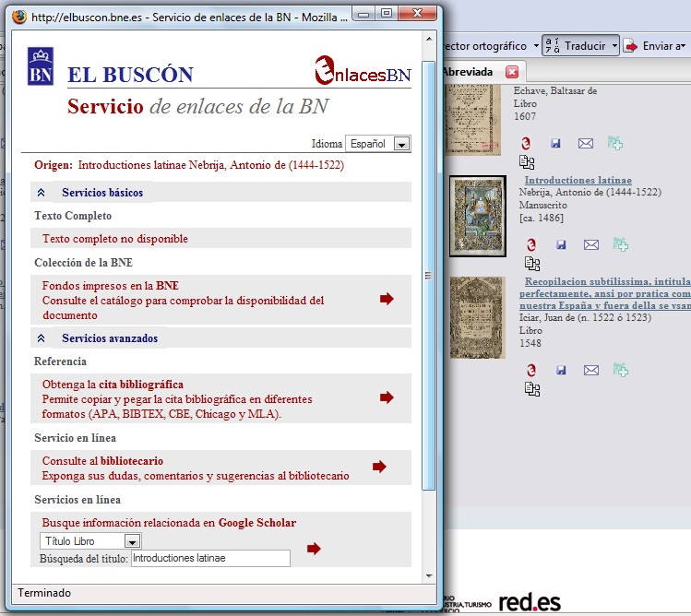691x616 pixels.
Task: Click the red arrow for cita bibliográfica
Action: (x=387, y=397)
